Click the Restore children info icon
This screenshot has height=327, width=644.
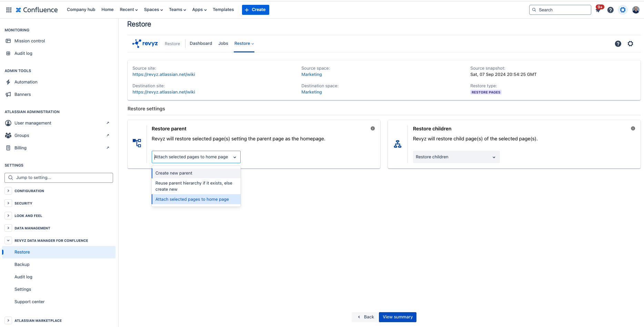[633, 128]
